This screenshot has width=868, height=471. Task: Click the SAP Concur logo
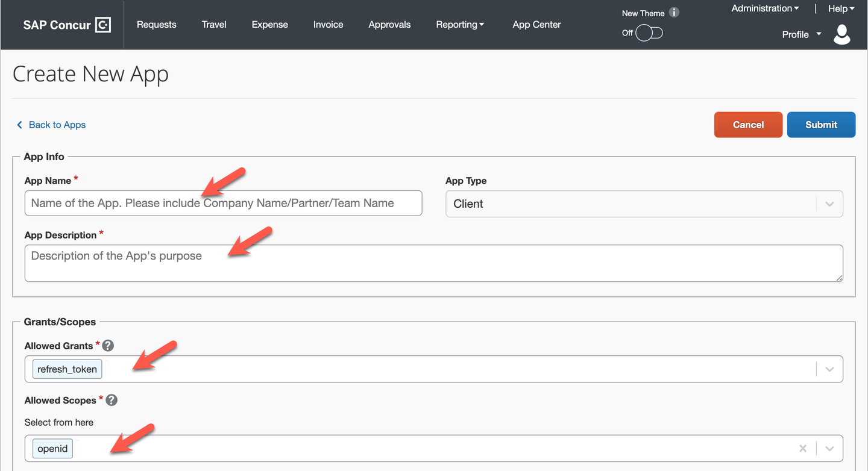click(x=67, y=25)
